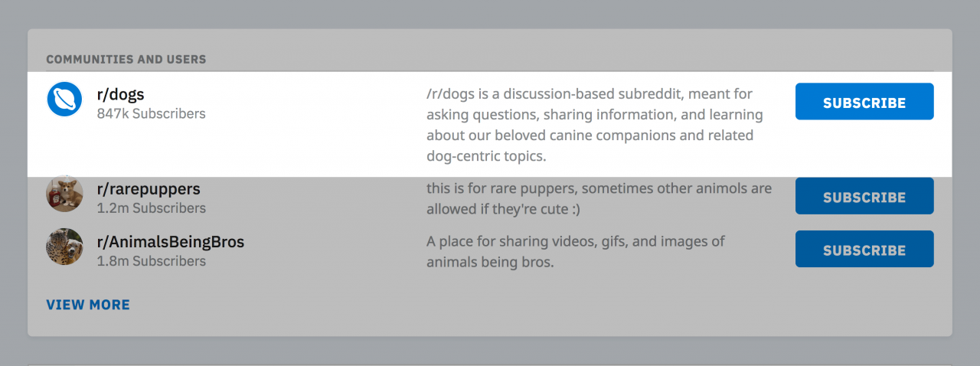Subscribe to the r/dogs community

pos(864,102)
